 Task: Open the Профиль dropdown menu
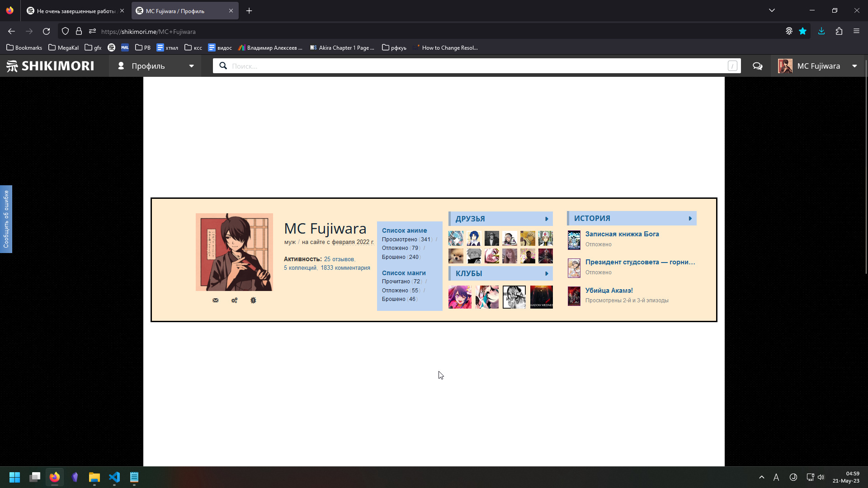[x=155, y=66]
